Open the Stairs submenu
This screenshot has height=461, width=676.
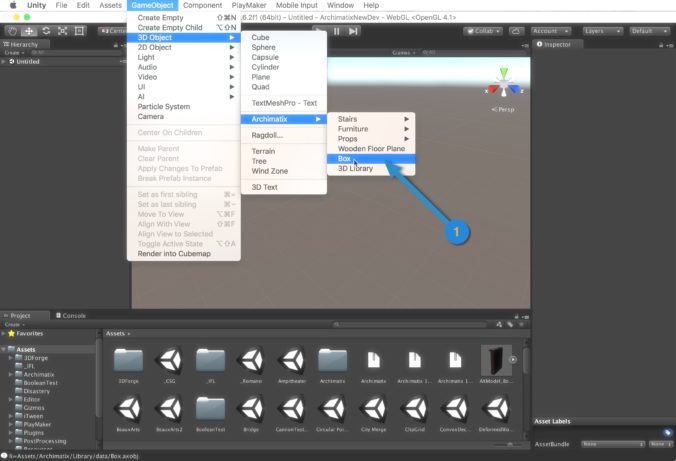(x=371, y=119)
